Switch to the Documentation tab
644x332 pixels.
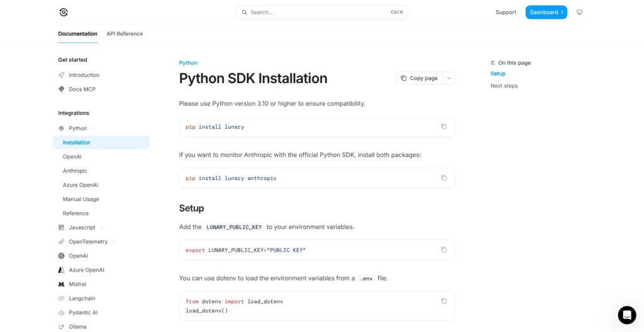coord(77,34)
